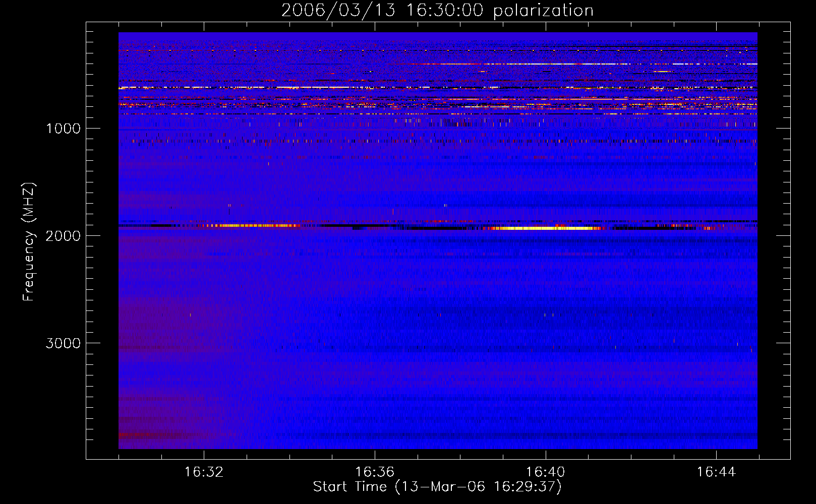
Task: Click the plot title '2006/03/13 16:30:00 polarization'
Action: click(437, 10)
